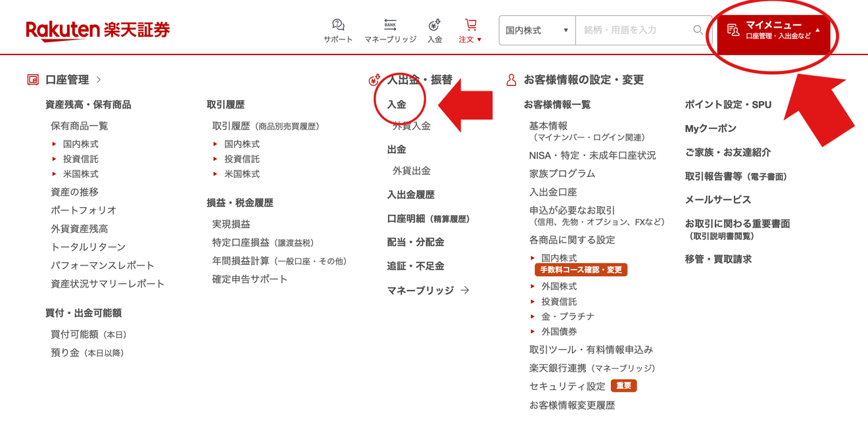This screenshot has width=868, height=422.
Task: Click the お客様情報の設定・変更 person icon
Action: 511,80
